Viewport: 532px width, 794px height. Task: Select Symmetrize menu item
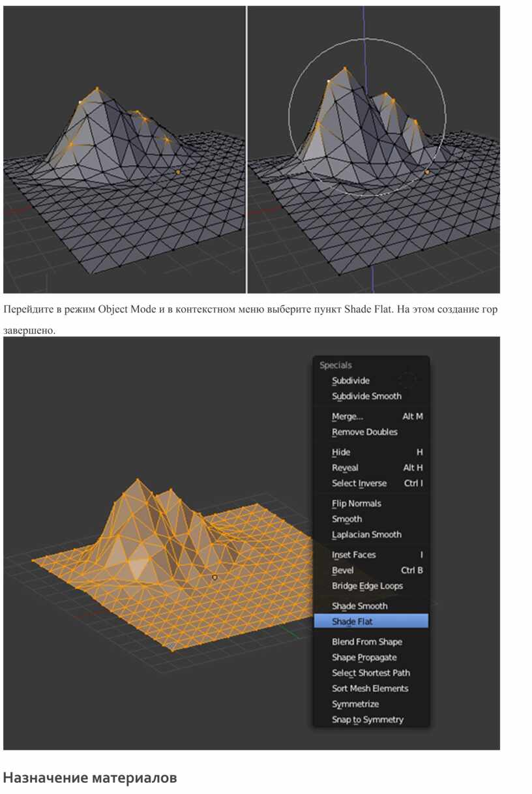(371, 705)
